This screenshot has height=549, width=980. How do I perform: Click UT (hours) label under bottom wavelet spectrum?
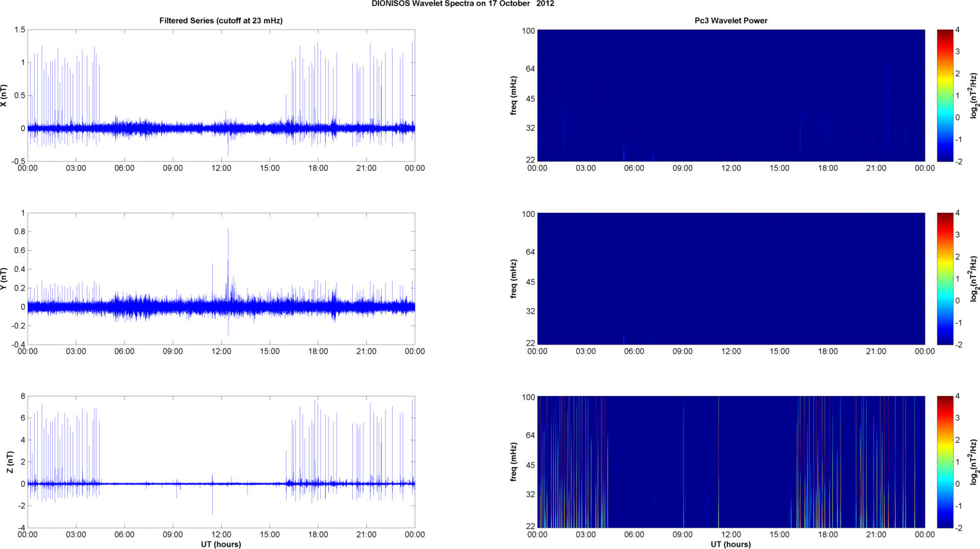click(x=731, y=544)
